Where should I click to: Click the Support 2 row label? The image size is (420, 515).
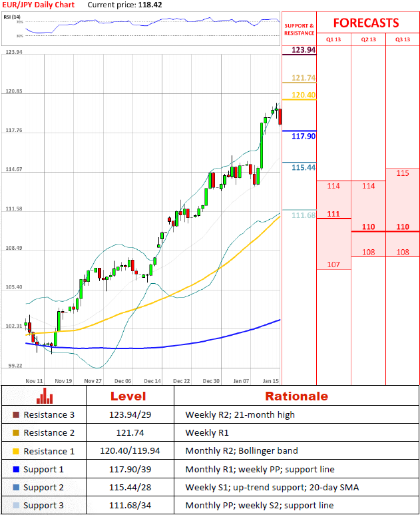point(43,488)
